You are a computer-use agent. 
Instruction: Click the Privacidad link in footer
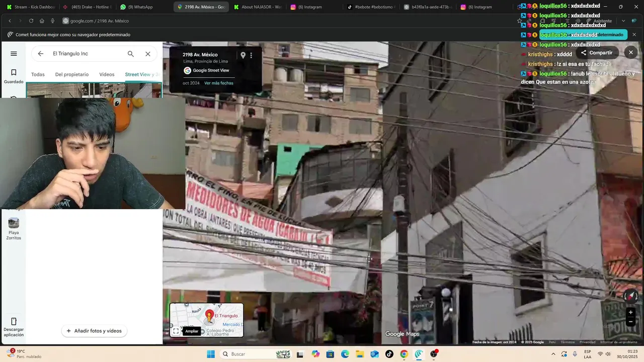(587, 342)
